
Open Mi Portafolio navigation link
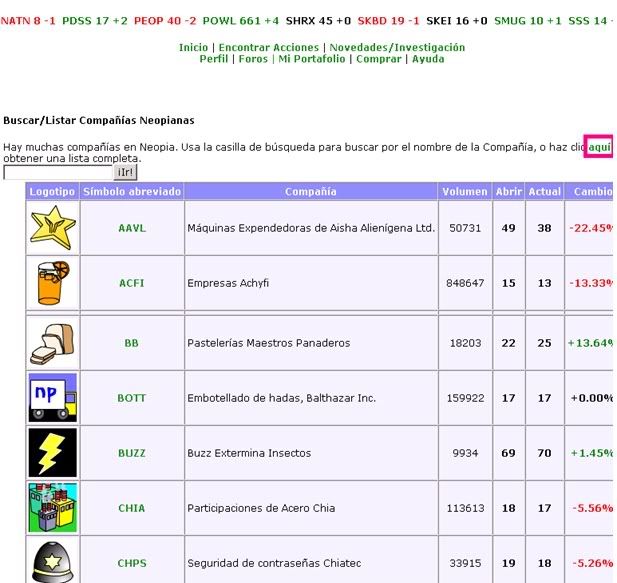tap(312, 59)
